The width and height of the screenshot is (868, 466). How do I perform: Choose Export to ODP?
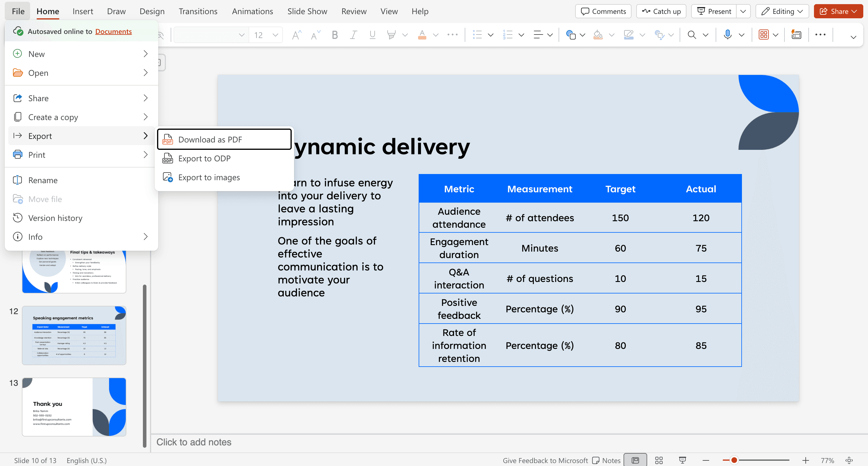click(224, 158)
